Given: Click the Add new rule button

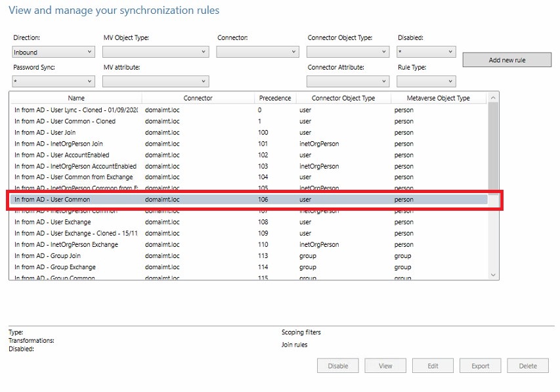Looking at the screenshot, I should pyautogui.click(x=507, y=60).
